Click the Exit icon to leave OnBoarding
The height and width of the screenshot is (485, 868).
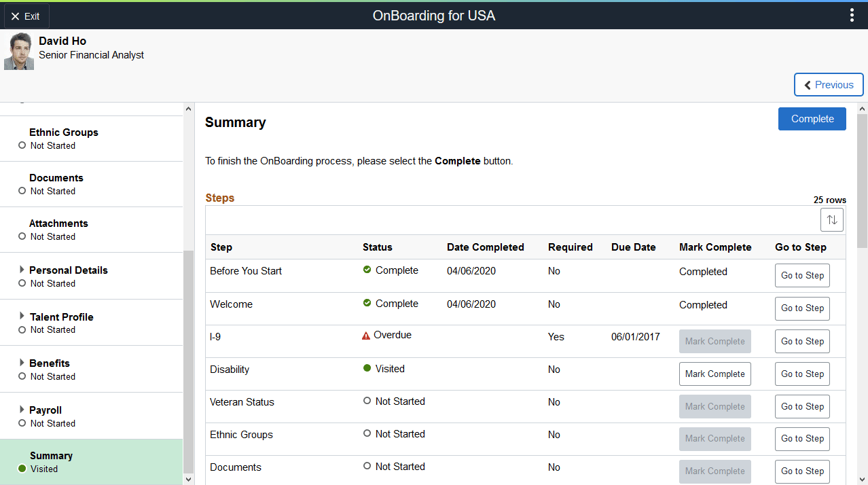[x=16, y=16]
